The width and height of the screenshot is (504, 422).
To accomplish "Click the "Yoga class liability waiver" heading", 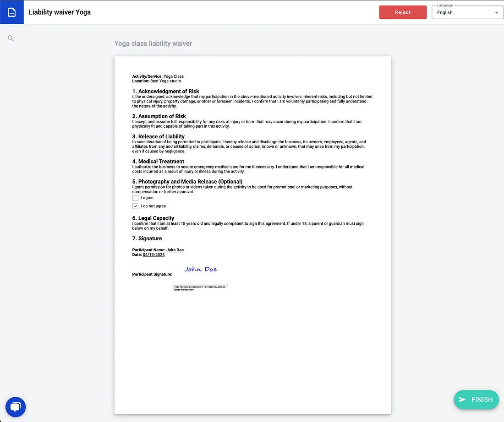I will [153, 43].
